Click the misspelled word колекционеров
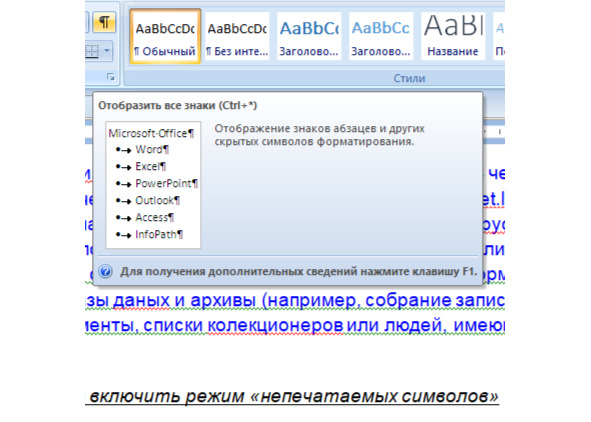The width and height of the screenshot is (591, 422). click(x=276, y=325)
